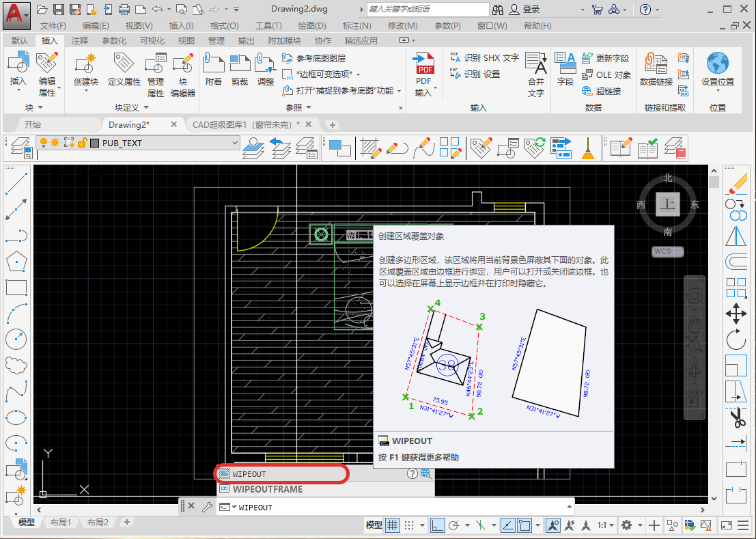Switch to the 注释 ribbon tab
Screen dimensions: 756x539
(x=80, y=41)
